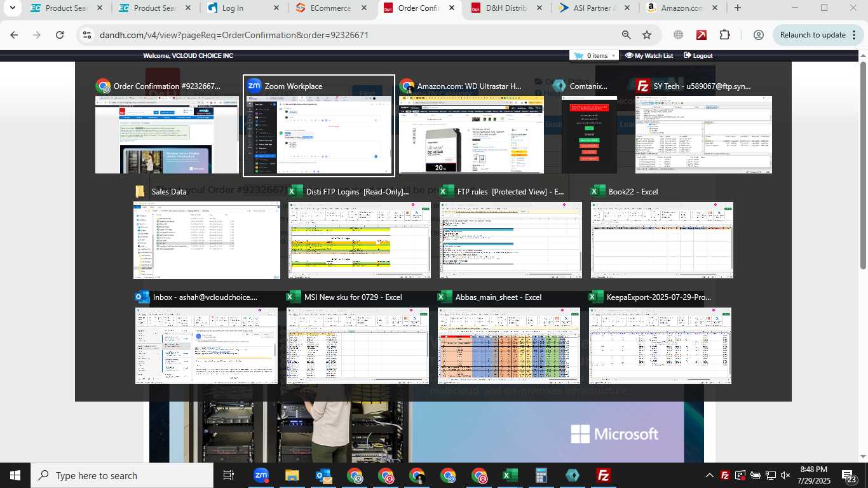This screenshot has height=488, width=868.
Task: Click Relaunch to update button
Action: [813, 35]
